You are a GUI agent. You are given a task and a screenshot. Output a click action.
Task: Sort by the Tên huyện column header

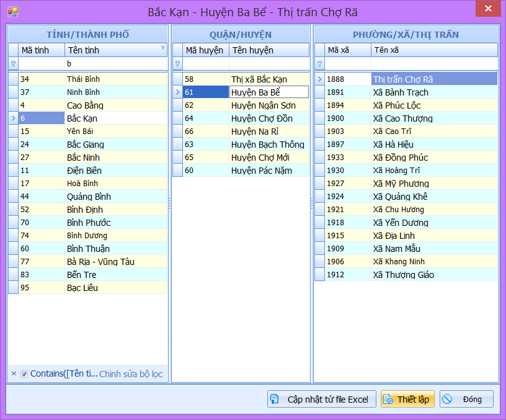click(x=268, y=50)
